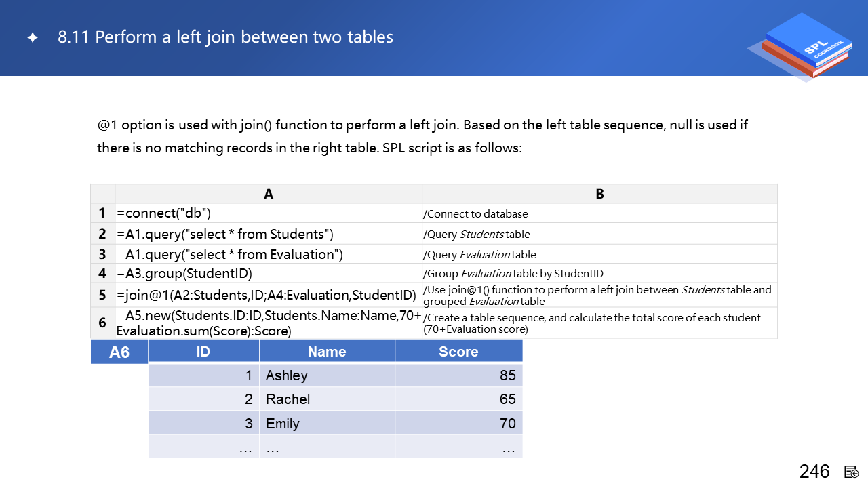Click the Name column header in results

pos(327,352)
